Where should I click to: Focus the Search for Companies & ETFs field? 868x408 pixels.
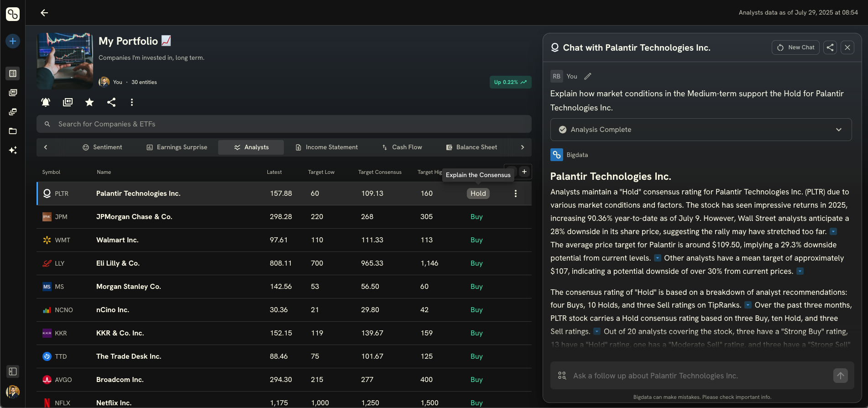[284, 124]
